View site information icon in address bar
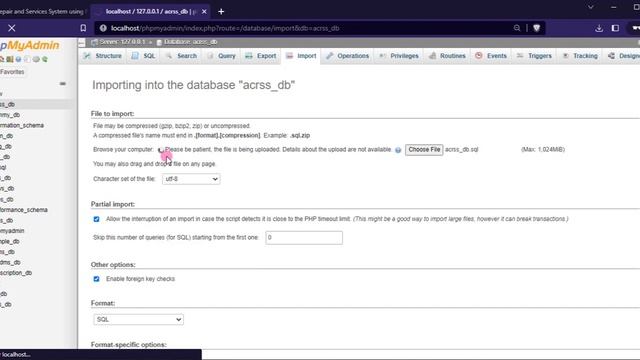The height and width of the screenshot is (360, 640). [x=103, y=28]
